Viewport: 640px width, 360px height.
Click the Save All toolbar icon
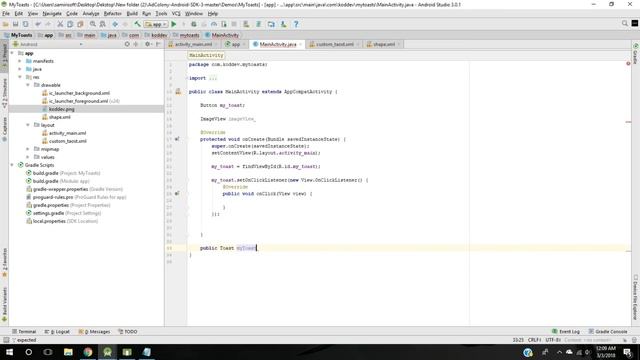(x=16, y=24)
